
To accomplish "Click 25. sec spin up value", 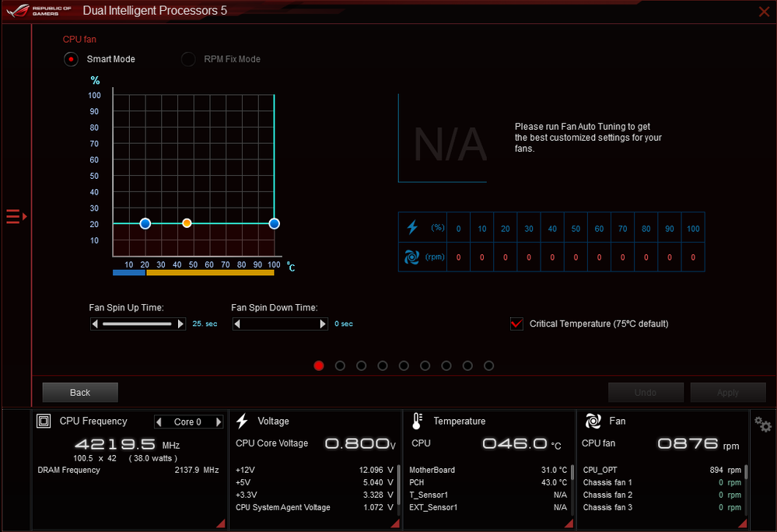I will (205, 324).
